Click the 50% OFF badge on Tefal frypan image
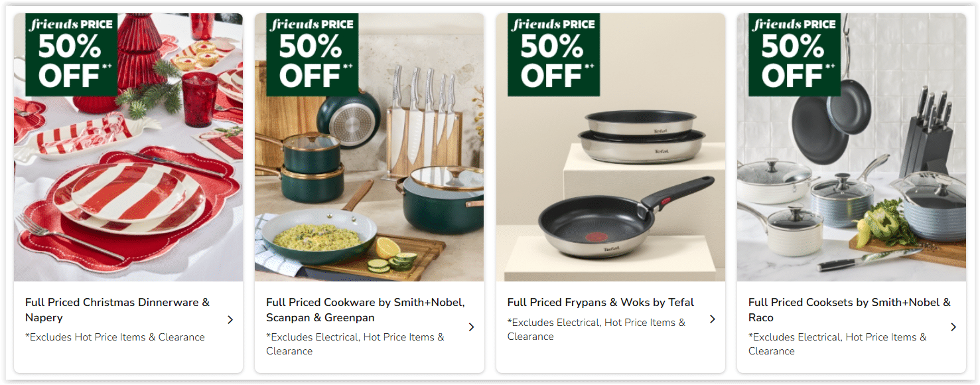This screenshot has height=385, width=980. pyautogui.click(x=554, y=55)
